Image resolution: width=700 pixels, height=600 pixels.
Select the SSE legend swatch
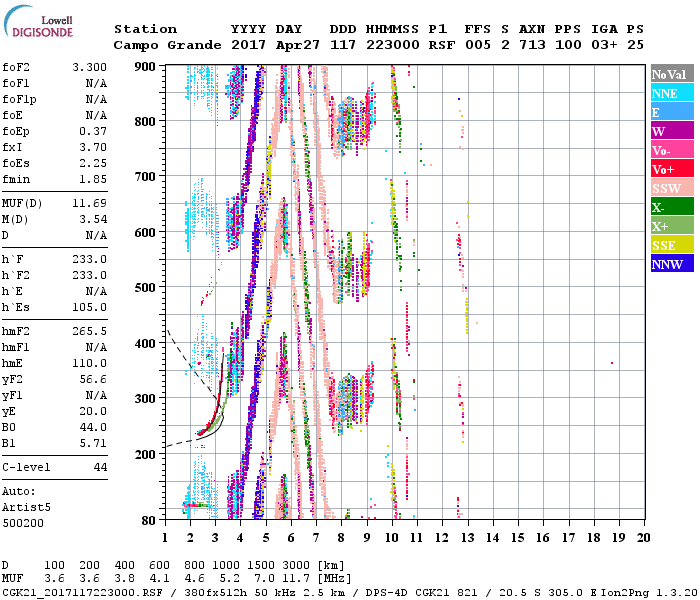[x=672, y=245]
